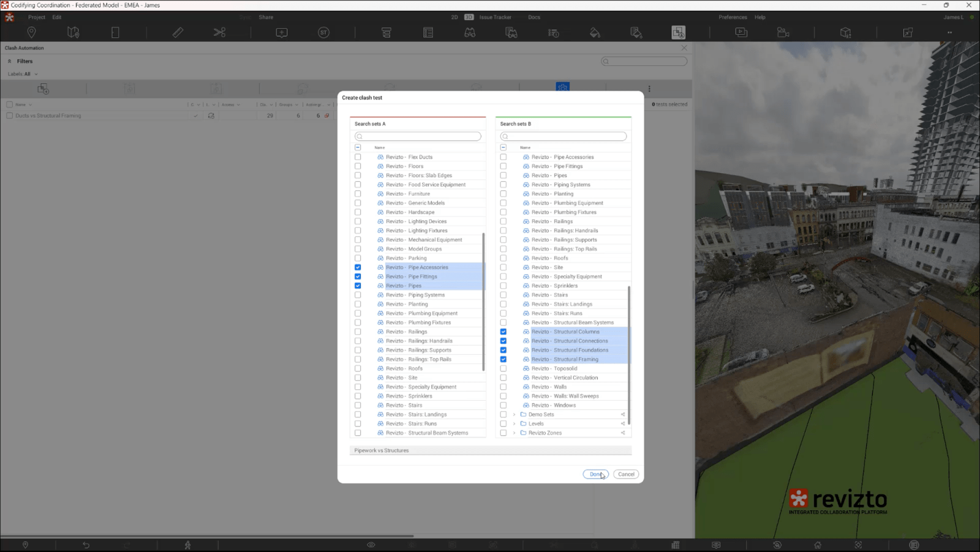Expand the Revizto Zones folder
This screenshot has height=552, width=980.
click(514, 433)
